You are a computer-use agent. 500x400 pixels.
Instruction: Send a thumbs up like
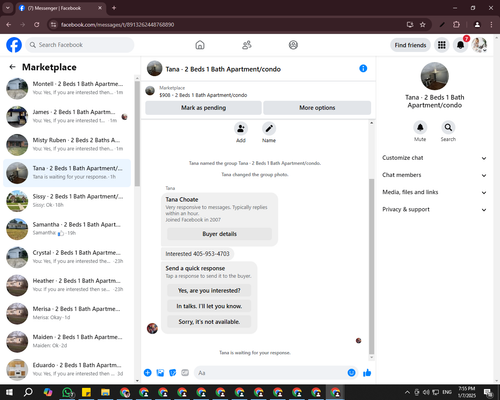click(367, 373)
